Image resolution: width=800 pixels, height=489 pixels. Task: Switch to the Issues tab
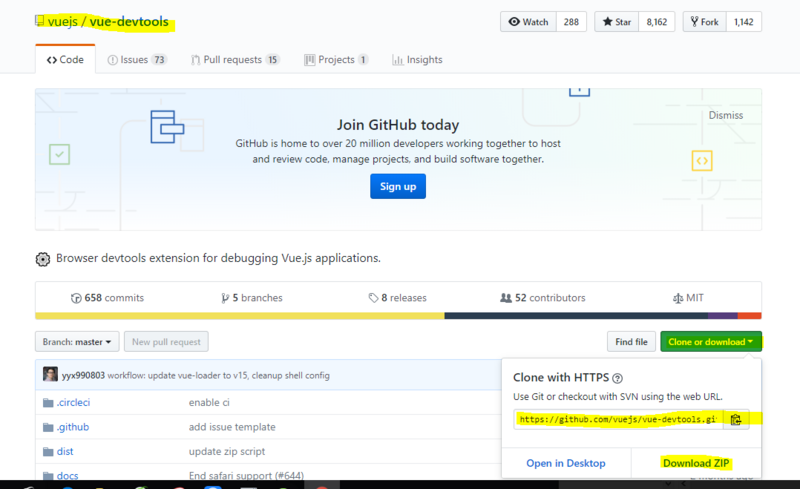pyautogui.click(x=137, y=60)
